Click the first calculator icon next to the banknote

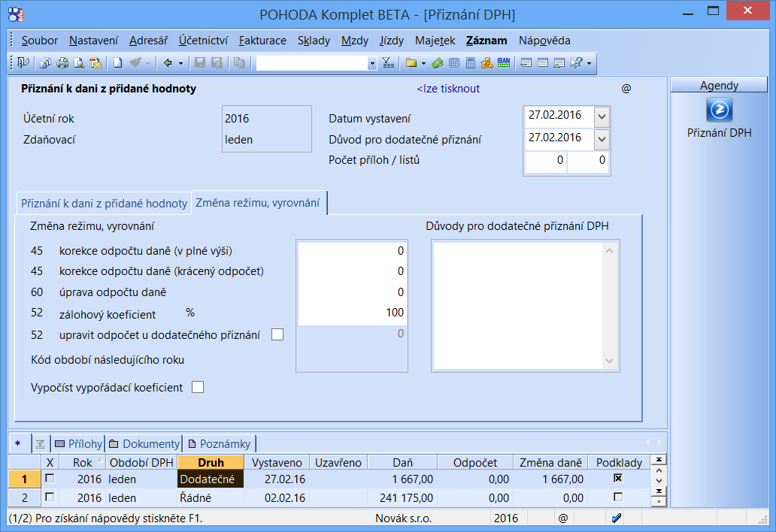pyautogui.click(x=454, y=63)
